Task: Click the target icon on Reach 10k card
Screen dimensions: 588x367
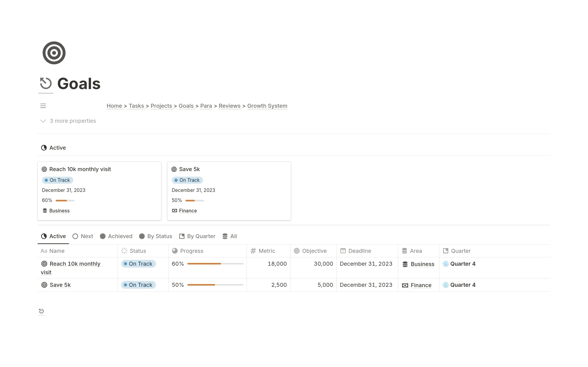Action: (44, 169)
